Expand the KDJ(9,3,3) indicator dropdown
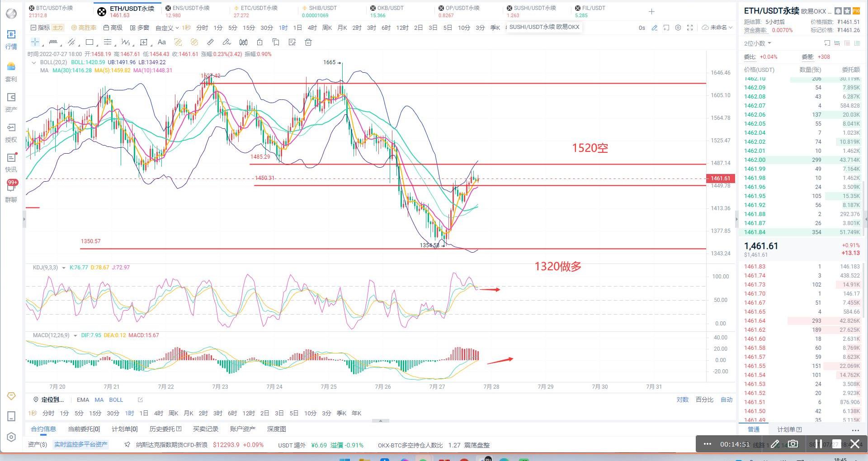 coord(64,268)
